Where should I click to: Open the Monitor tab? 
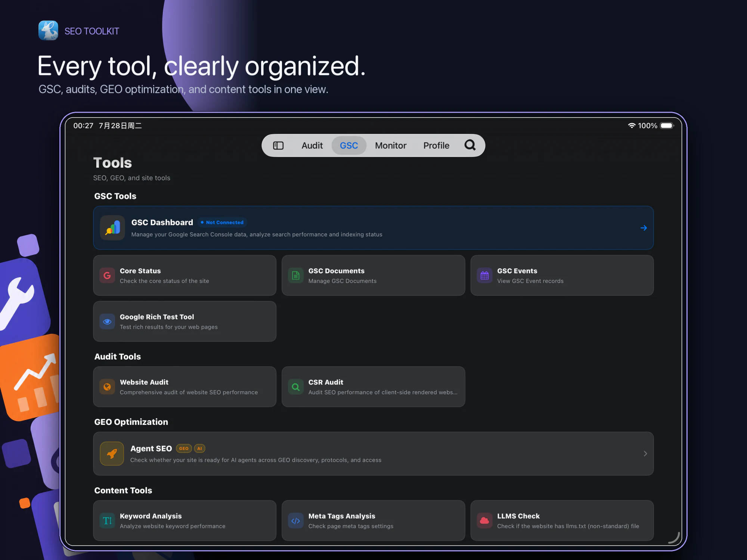point(391,146)
